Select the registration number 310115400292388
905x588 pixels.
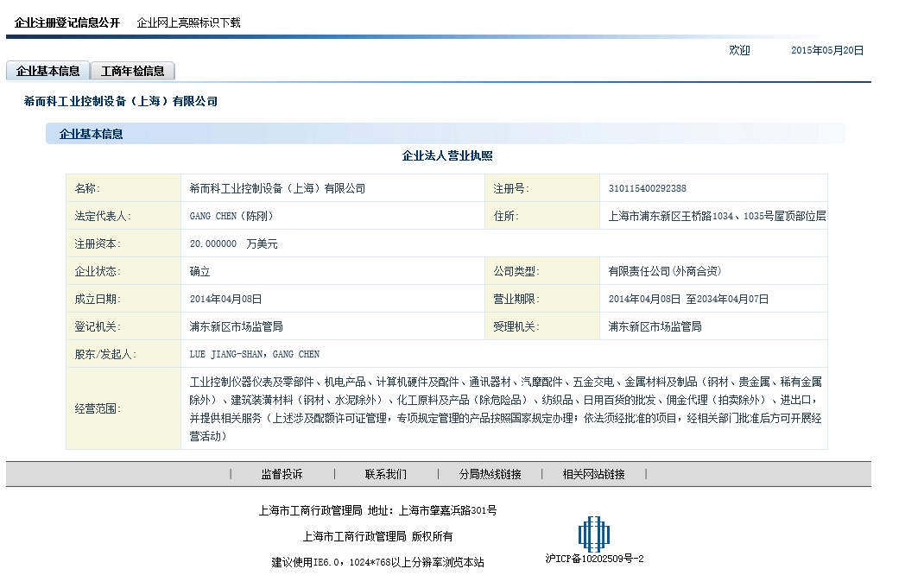(647, 188)
